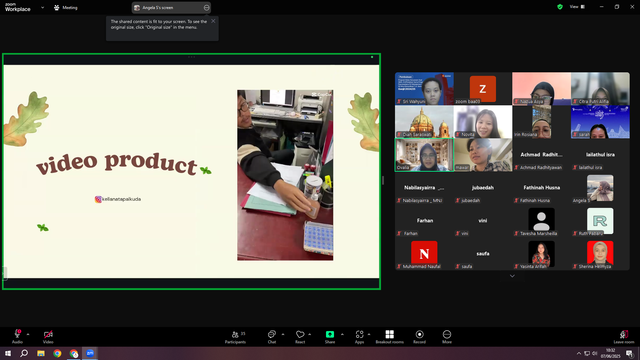Click the divider handle between share and gallery

coord(383,180)
